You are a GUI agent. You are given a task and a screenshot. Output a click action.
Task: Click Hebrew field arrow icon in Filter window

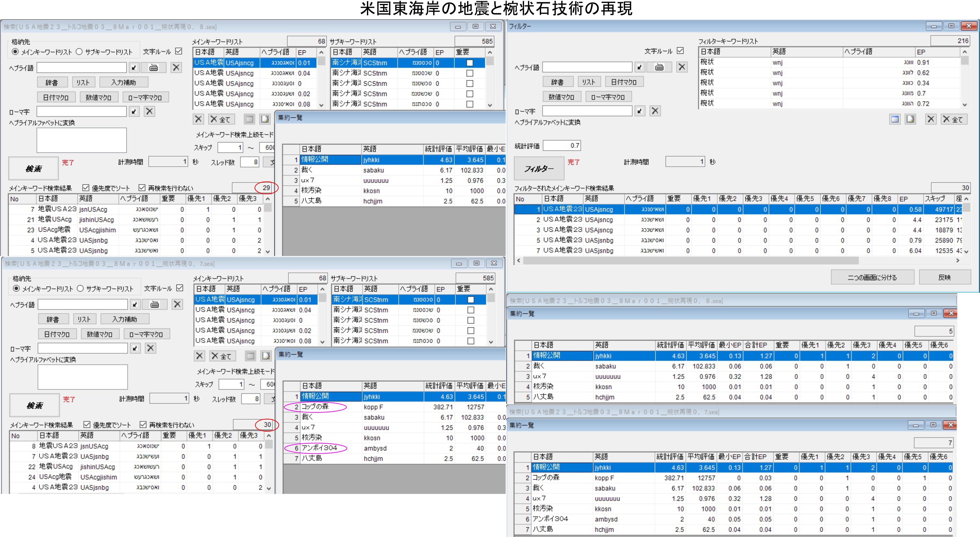click(x=640, y=67)
